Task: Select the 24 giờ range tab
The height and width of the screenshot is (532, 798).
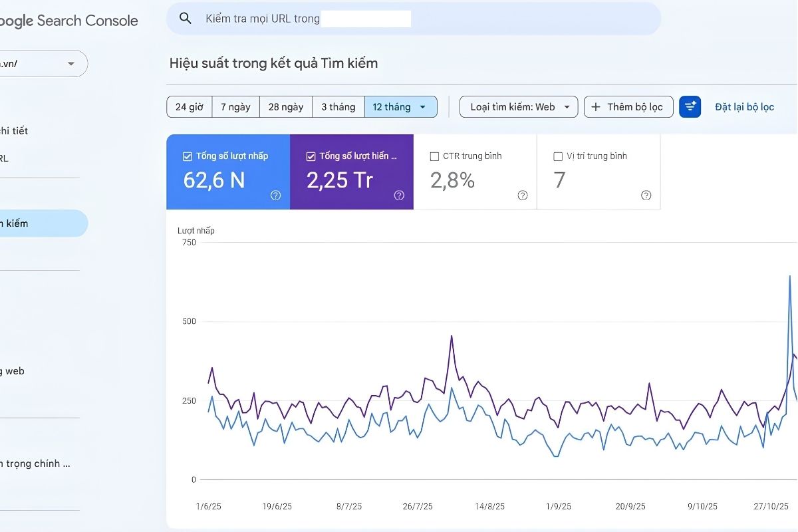Action: [190, 106]
